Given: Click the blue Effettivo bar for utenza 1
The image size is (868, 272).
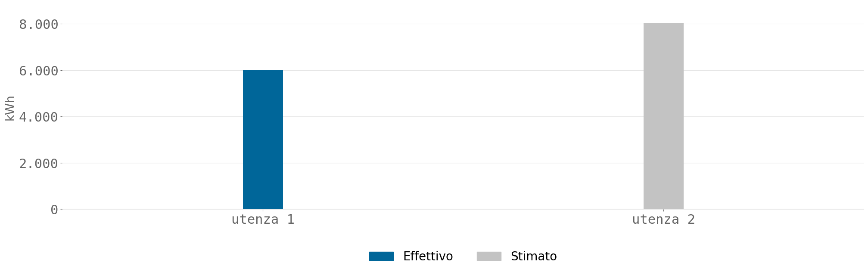Looking at the screenshot, I should [x=263, y=140].
